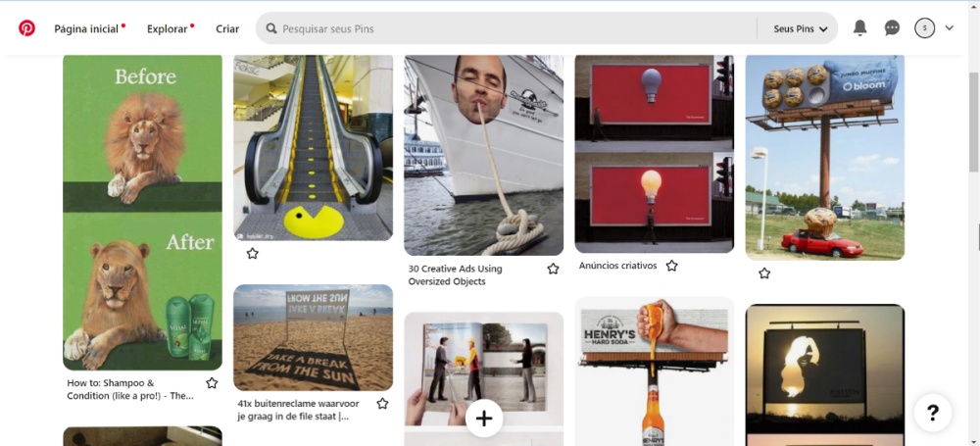980x446 pixels.
Task: Click the plus add button
Action: pyautogui.click(x=484, y=419)
